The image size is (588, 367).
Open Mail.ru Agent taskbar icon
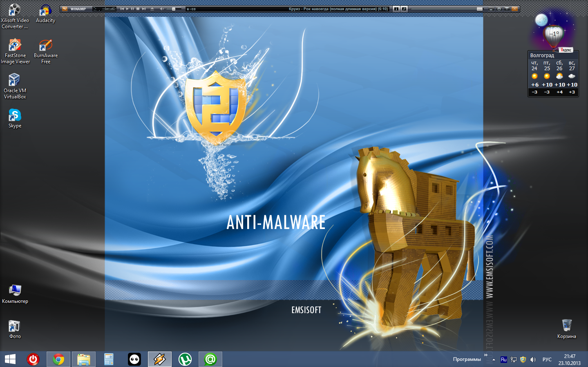(210, 359)
